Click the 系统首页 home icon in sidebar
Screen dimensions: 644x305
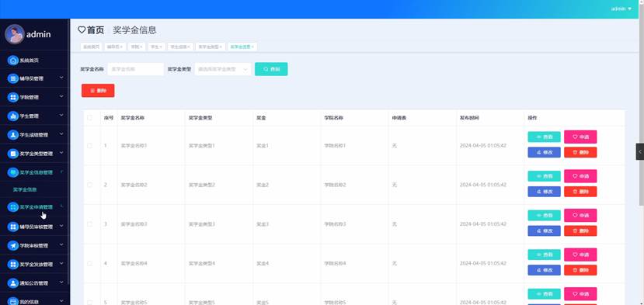point(13,61)
